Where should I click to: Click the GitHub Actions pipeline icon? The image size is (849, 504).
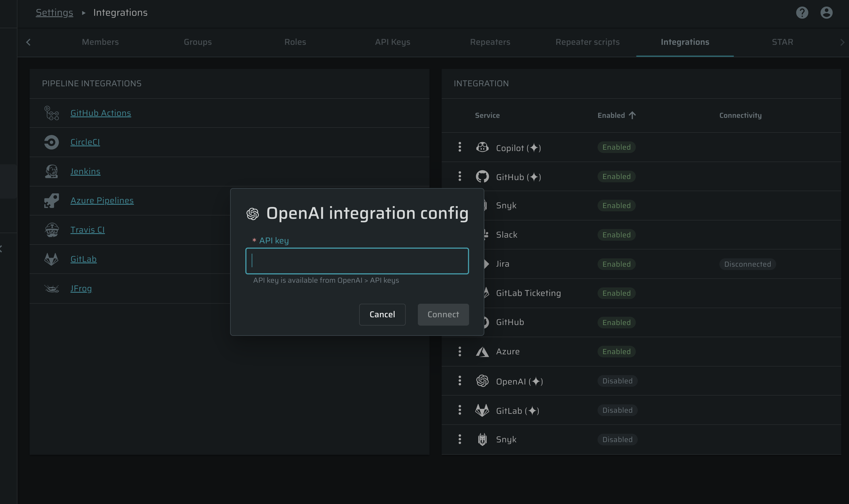(x=52, y=113)
